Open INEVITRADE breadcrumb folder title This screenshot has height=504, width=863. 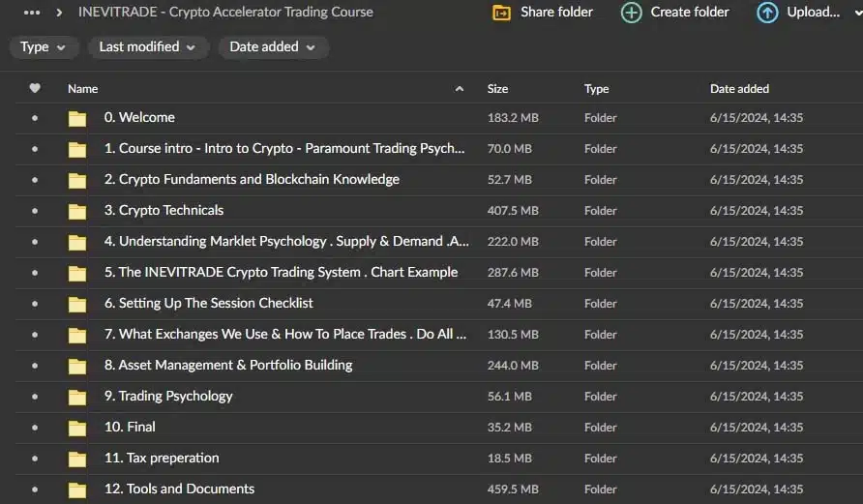(x=225, y=12)
